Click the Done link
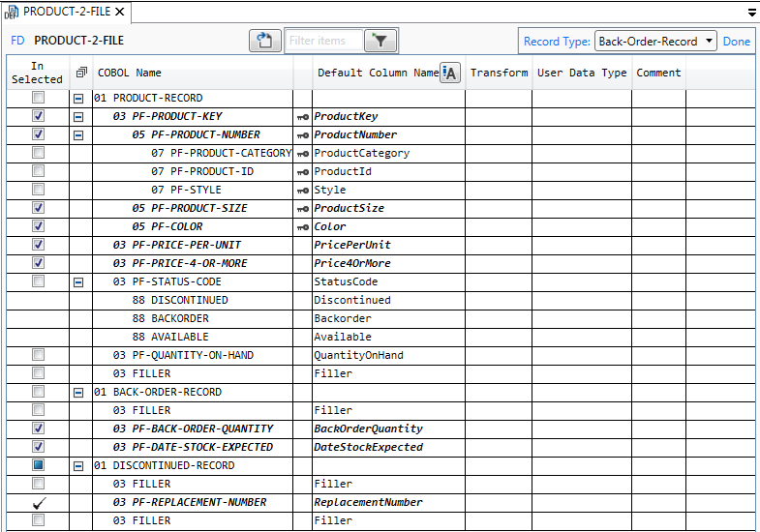 [x=736, y=42]
